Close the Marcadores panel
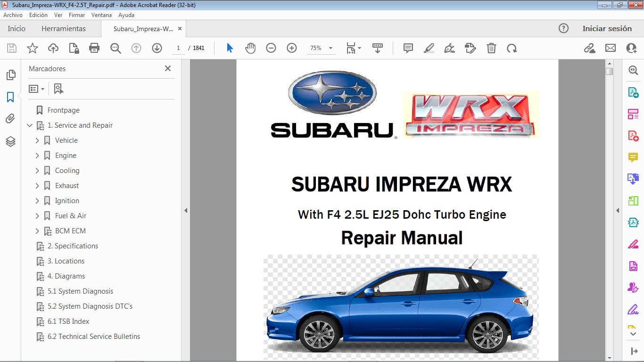The image size is (644, 362). click(x=168, y=68)
